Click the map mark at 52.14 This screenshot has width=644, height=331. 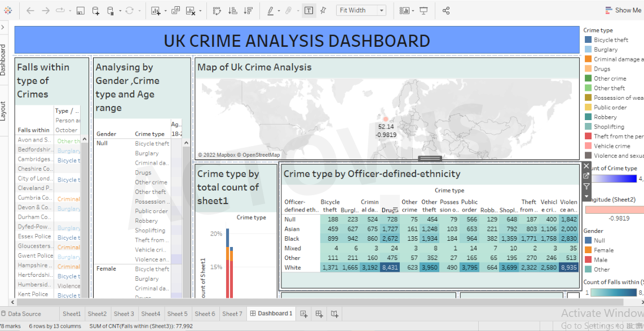point(385,119)
